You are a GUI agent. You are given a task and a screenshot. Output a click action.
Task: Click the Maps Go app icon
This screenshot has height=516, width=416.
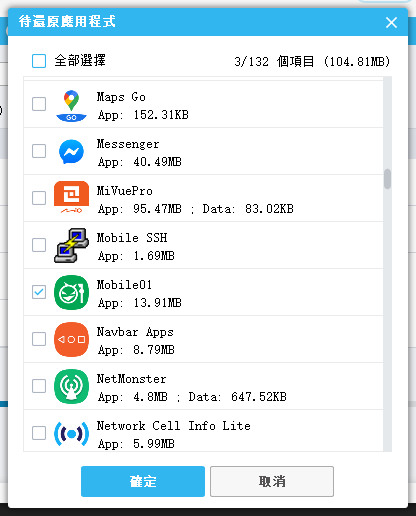(71, 106)
